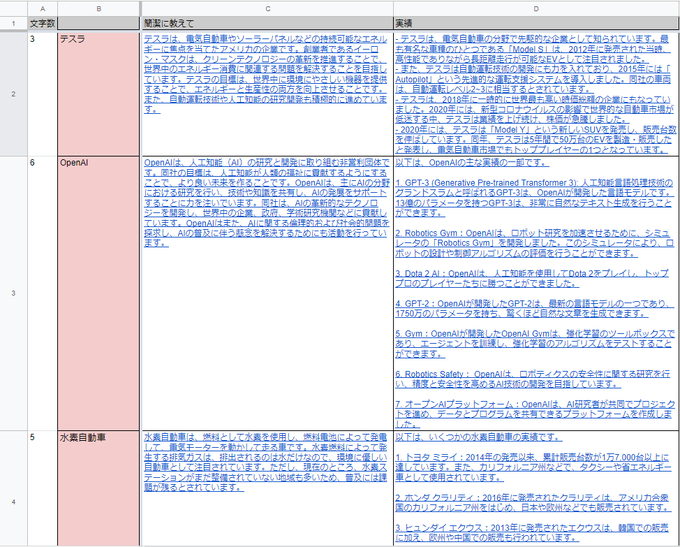The width and height of the screenshot is (680, 547).
Task: Select the empty header cell B1
Action: [99, 23]
